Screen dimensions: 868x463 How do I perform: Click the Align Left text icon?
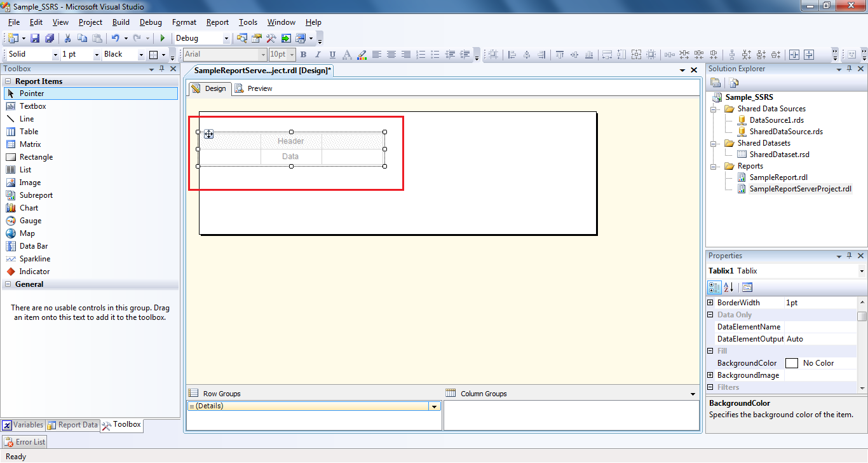tap(377, 55)
